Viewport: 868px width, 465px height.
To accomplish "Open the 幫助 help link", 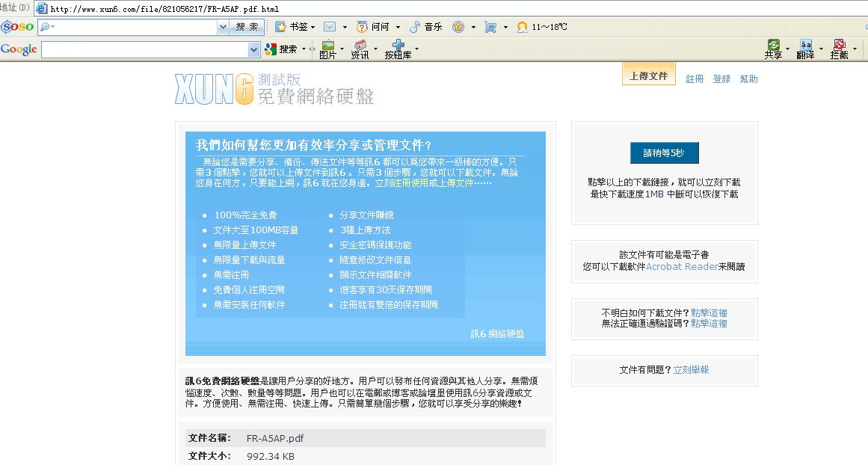I will click(x=749, y=79).
